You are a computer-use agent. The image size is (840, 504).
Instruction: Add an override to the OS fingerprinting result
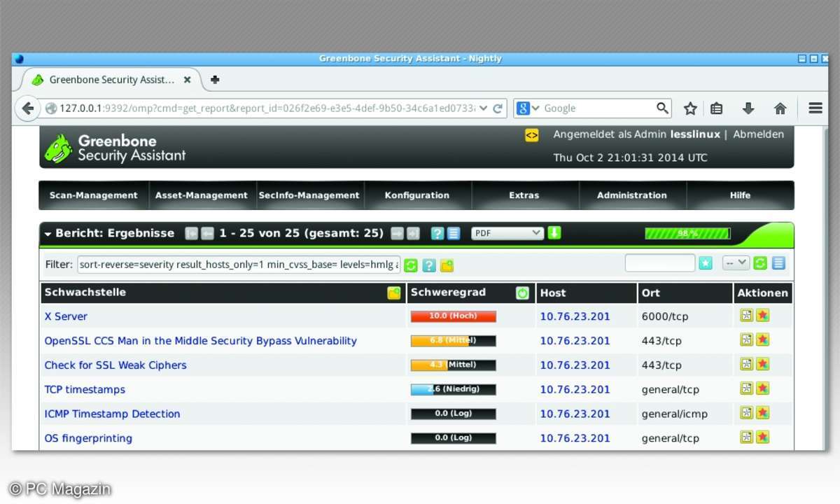pos(763,437)
